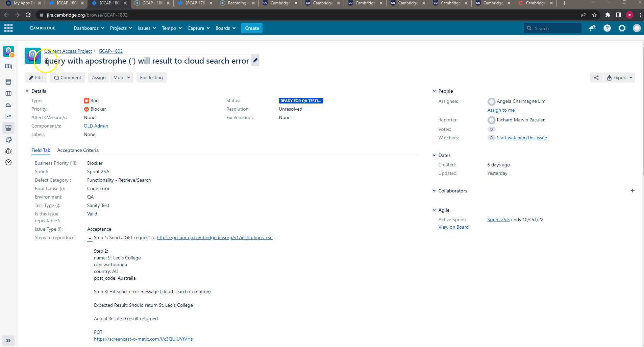Open the settings gear in Jira header
Image resolution: width=644 pixels, height=347 pixels.
tap(622, 28)
